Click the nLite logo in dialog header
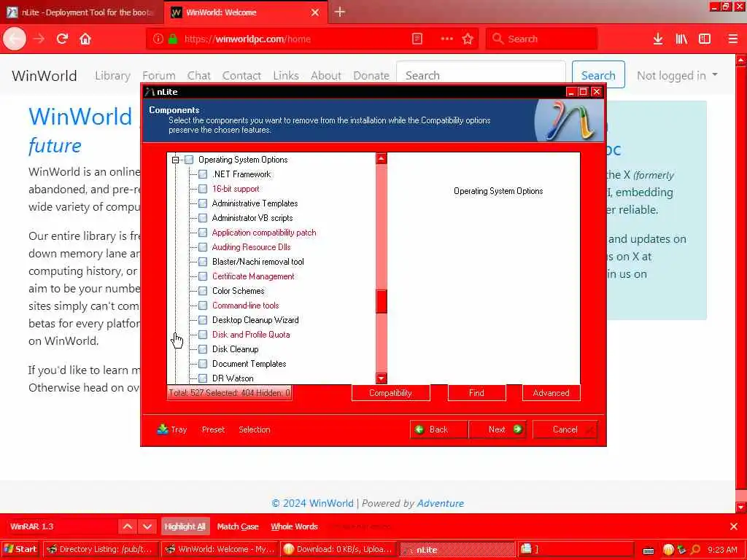The height and width of the screenshot is (560, 747). click(x=568, y=120)
